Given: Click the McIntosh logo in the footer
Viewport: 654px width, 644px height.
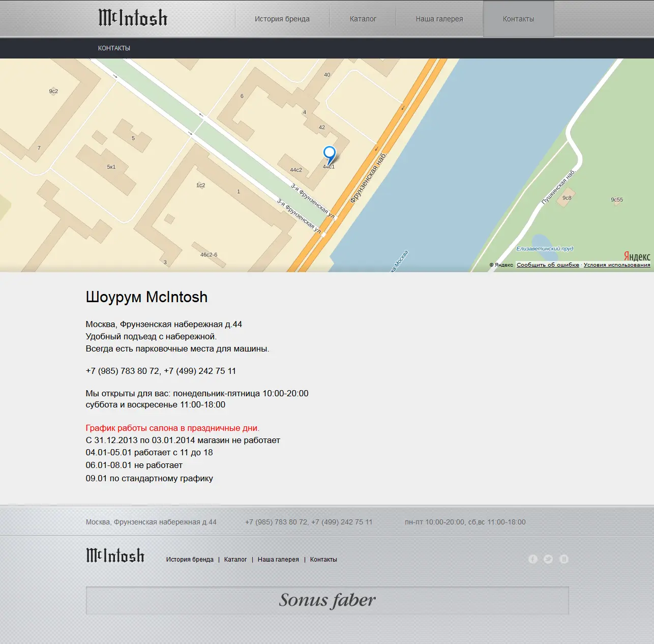Looking at the screenshot, I should [115, 555].
